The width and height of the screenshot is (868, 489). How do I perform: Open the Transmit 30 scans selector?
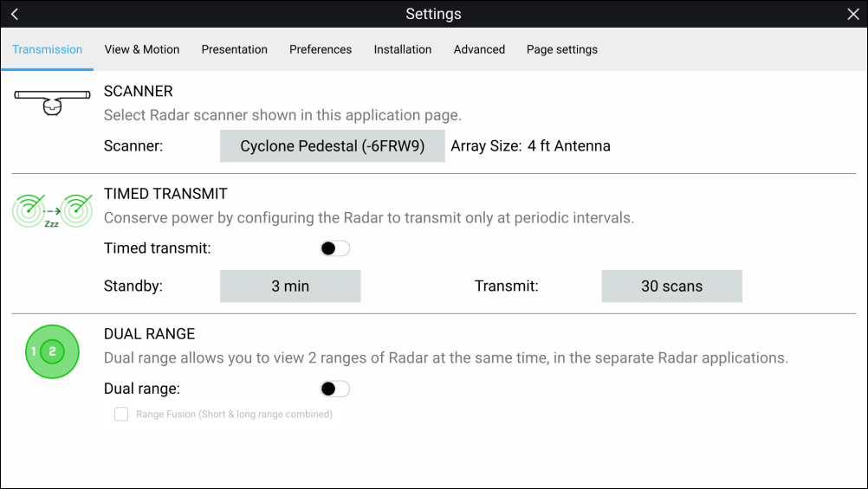click(x=671, y=286)
